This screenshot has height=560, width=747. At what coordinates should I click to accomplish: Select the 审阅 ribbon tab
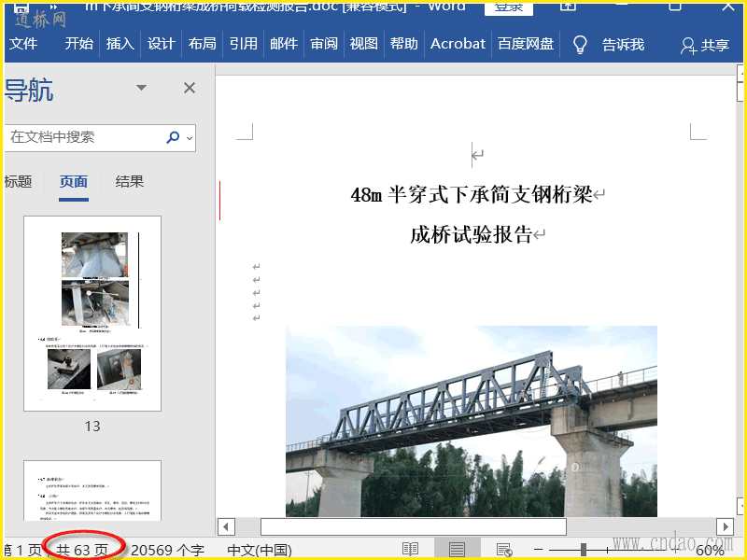(324, 44)
